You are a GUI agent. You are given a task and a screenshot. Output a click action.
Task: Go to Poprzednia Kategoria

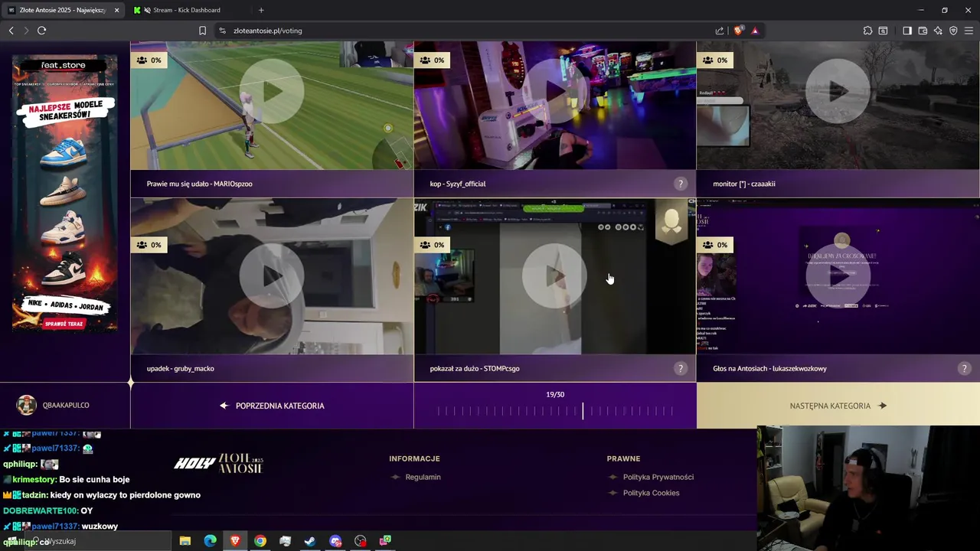272,406
